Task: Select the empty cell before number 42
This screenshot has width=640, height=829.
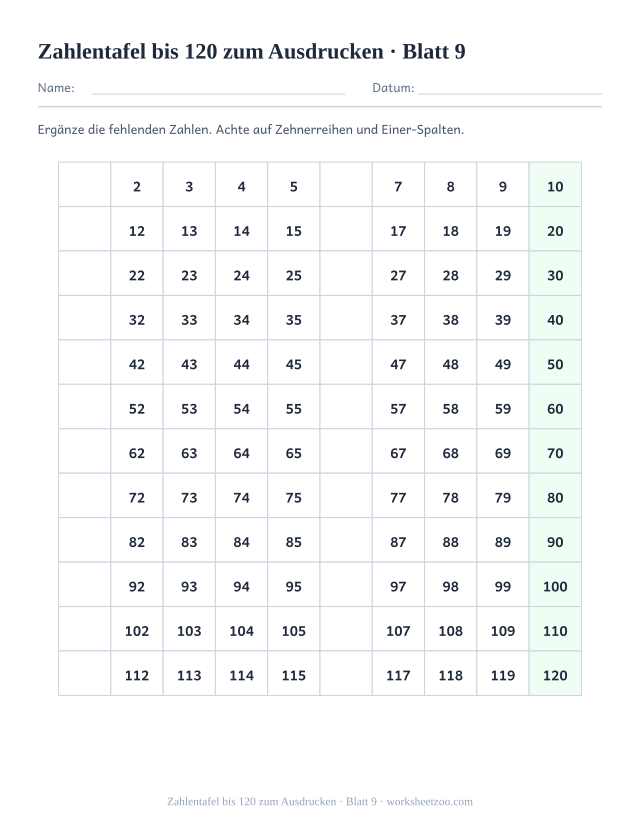Action: pyautogui.click(x=85, y=362)
